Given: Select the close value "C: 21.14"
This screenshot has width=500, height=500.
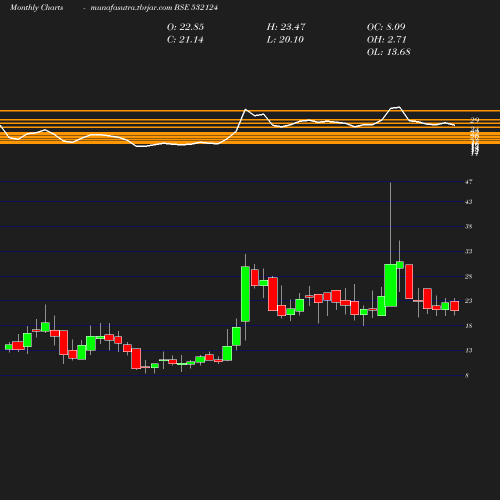Looking at the screenshot, I should click(x=185, y=40).
